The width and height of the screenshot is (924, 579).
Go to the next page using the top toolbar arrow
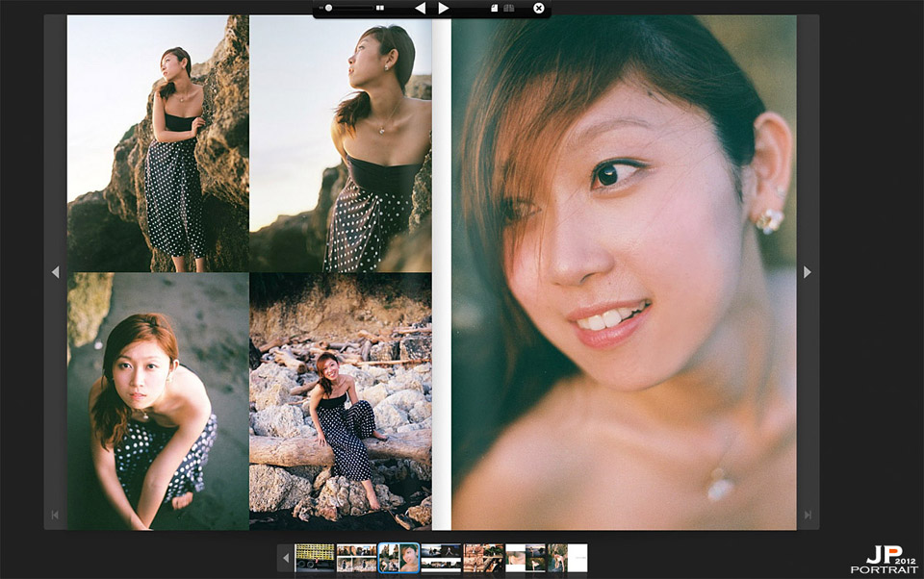pyautogui.click(x=444, y=9)
